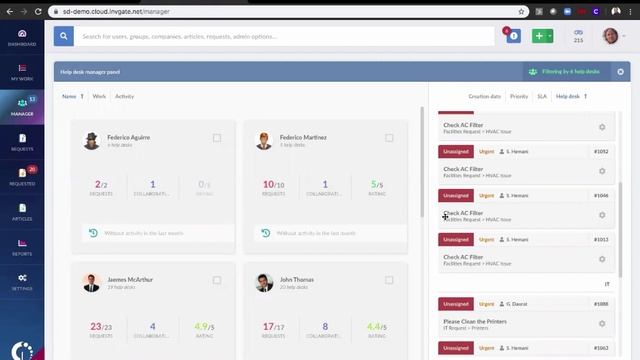The height and width of the screenshot is (360, 640).
Task: Click Federico Martinez activity history icon
Action: [x=266, y=233]
